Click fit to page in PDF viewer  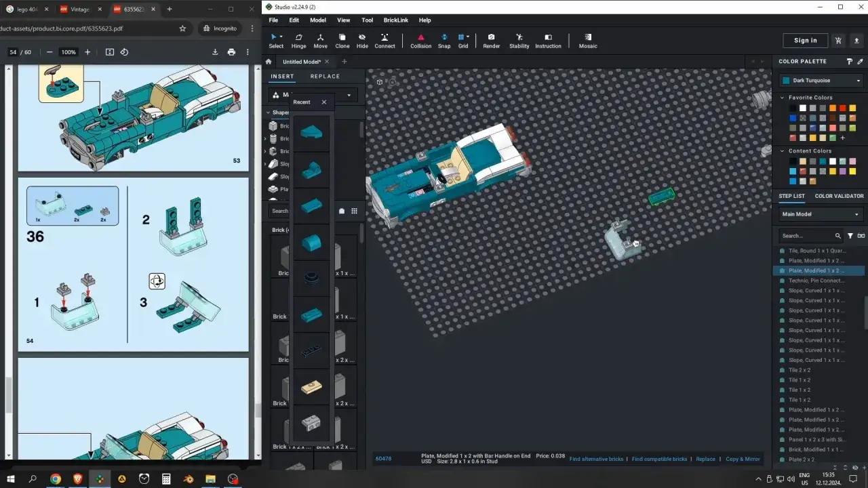[109, 52]
